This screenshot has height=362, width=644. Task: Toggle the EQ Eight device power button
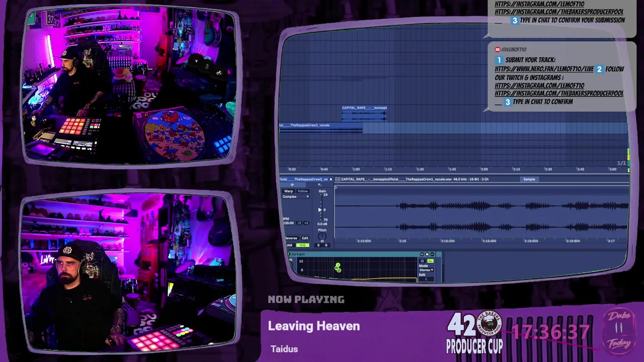pyautogui.click(x=289, y=254)
